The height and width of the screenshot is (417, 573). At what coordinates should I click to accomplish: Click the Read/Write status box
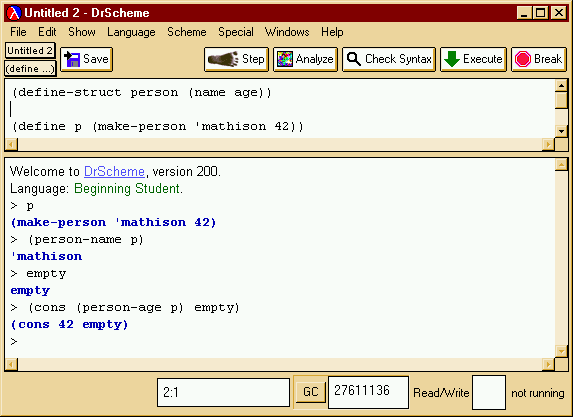tap(489, 393)
